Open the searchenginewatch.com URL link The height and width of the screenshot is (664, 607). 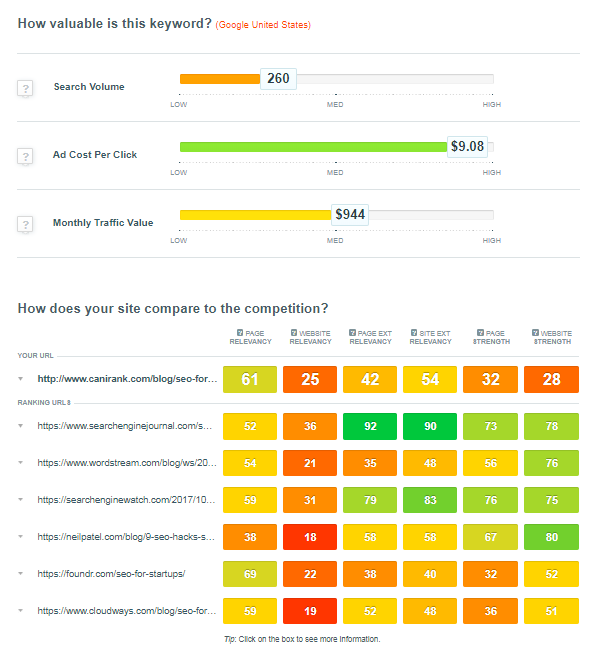126,500
